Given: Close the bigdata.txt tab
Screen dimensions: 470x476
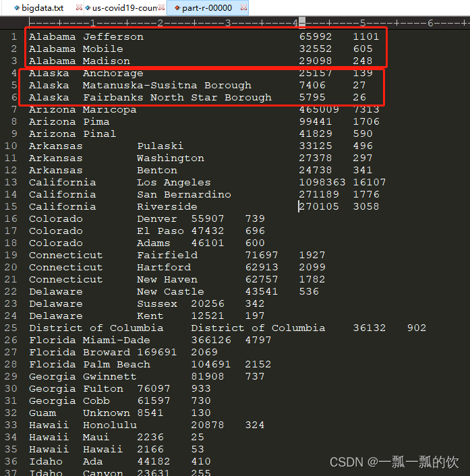Looking at the screenshot, I should (79, 7).
